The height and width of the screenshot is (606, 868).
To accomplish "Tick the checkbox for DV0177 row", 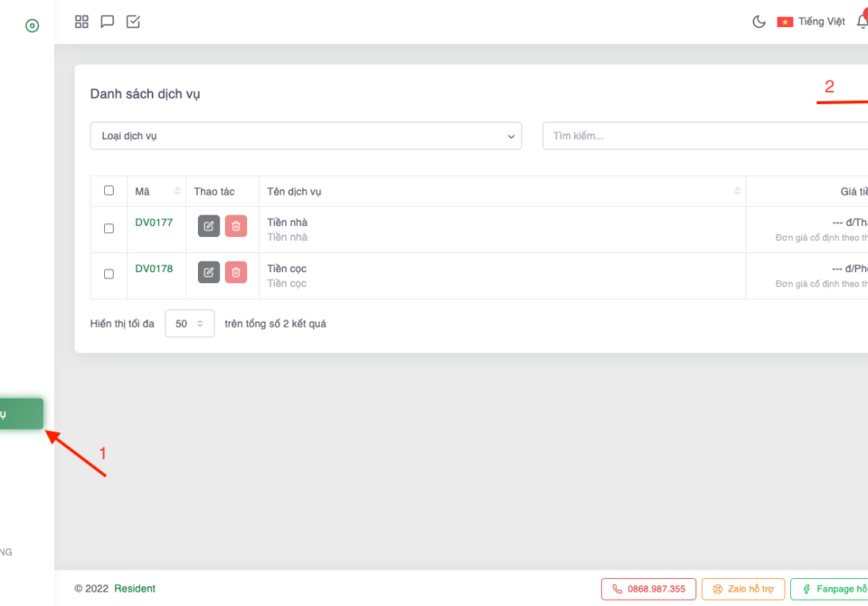I will (108, 229).
